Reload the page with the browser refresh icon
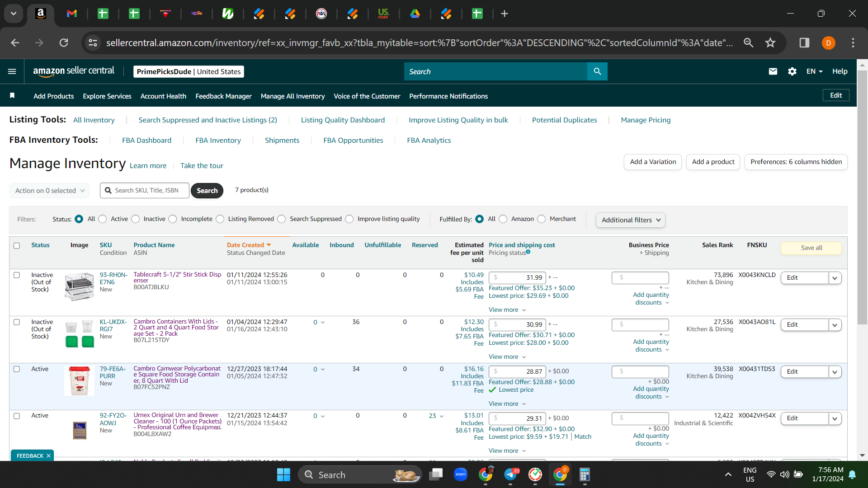Viewport: 868px width, 488px height. [x=64, y=42]
